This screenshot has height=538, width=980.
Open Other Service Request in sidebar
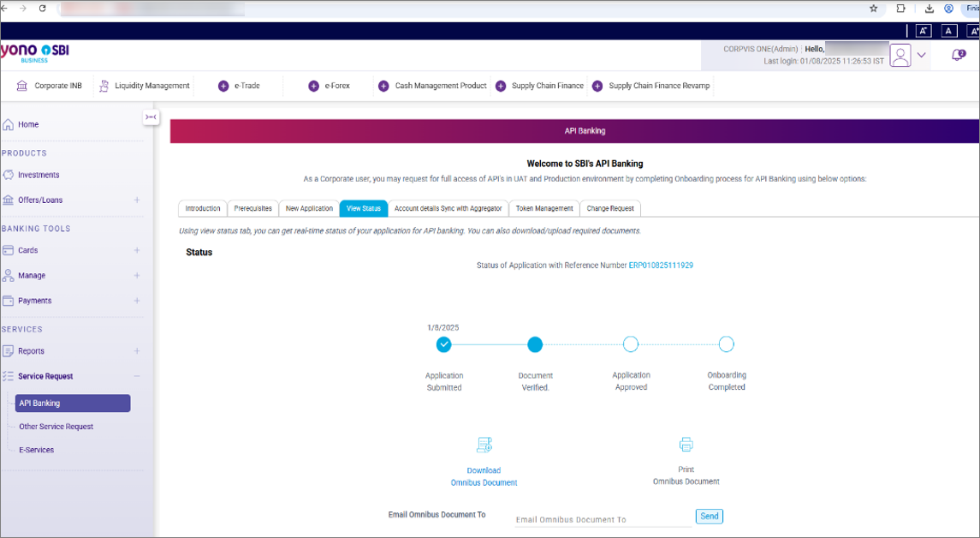[x=56, y=427]
